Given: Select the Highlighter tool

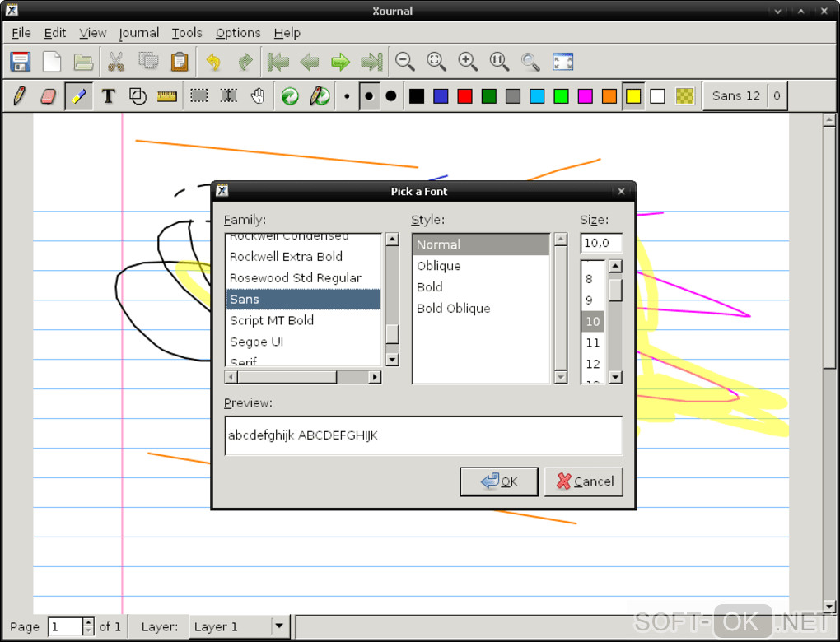Looking at the screenshot, I should [79, 96].
